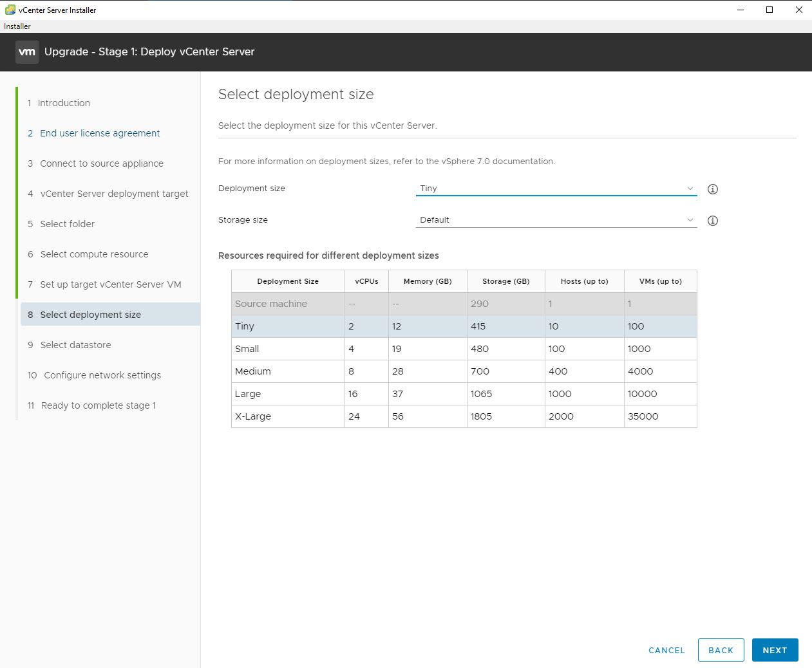Go to Select compute resource step

click(88, 254)
